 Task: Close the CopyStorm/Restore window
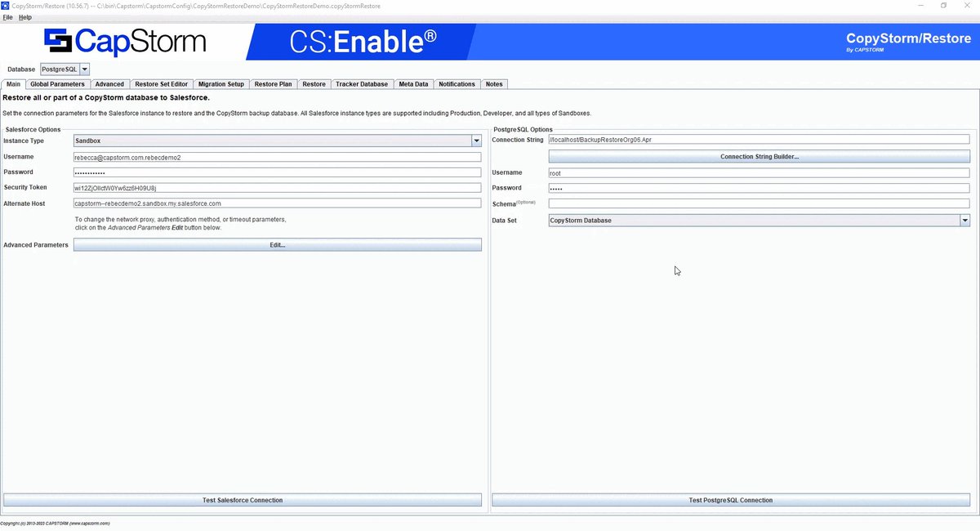(969, 6)
